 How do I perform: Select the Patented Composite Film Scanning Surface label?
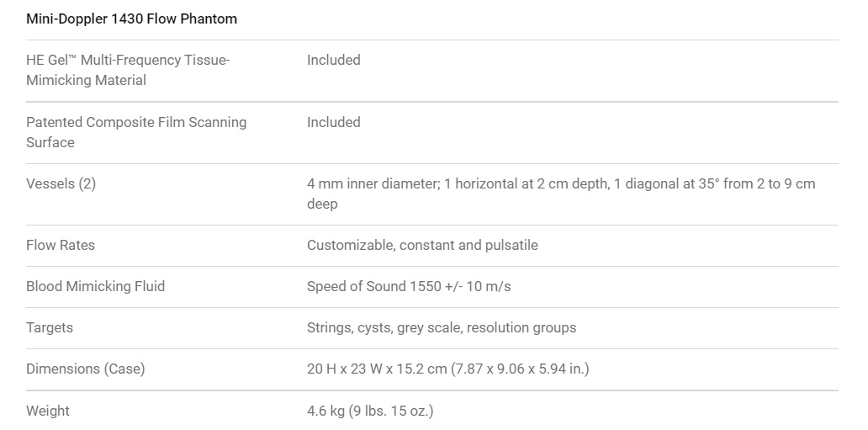point(136,132)
